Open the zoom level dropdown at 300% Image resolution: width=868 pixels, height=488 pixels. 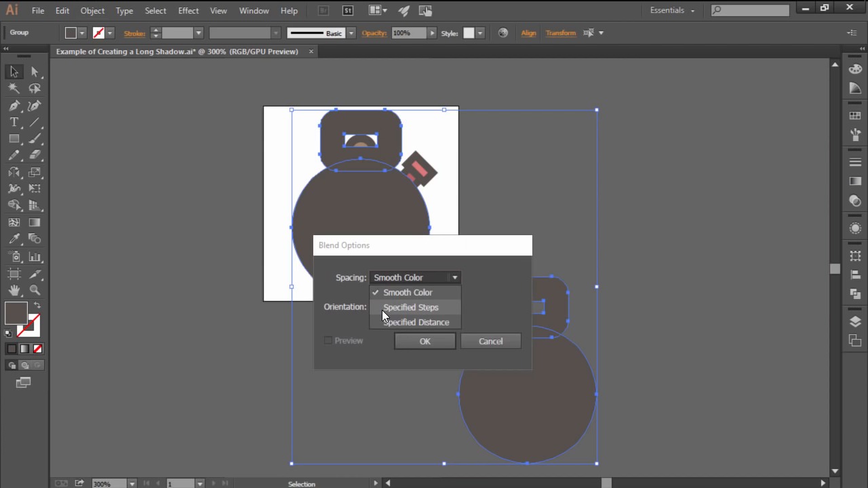[132, 483]
